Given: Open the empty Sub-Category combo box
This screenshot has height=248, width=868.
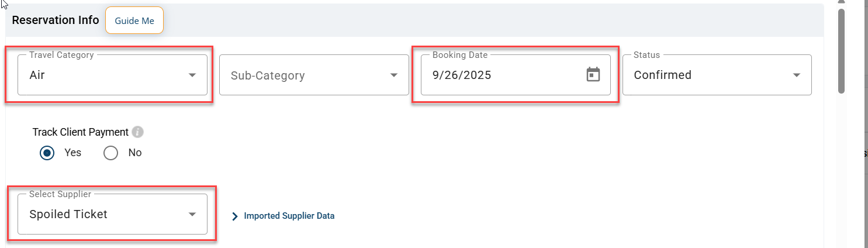Looking at the screenshot, I should 314,75.
